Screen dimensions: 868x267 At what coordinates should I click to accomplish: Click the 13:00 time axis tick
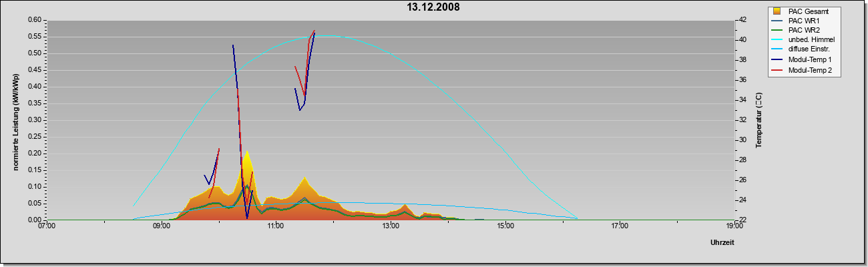[x=391, y=227]
